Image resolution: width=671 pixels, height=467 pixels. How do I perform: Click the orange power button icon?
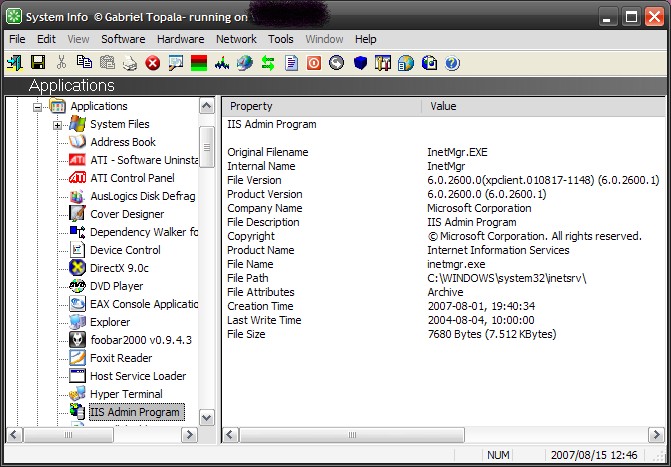point(314,63)
